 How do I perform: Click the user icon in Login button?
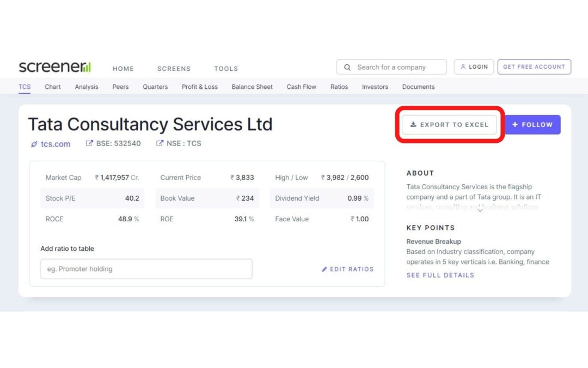pos(463,67)
